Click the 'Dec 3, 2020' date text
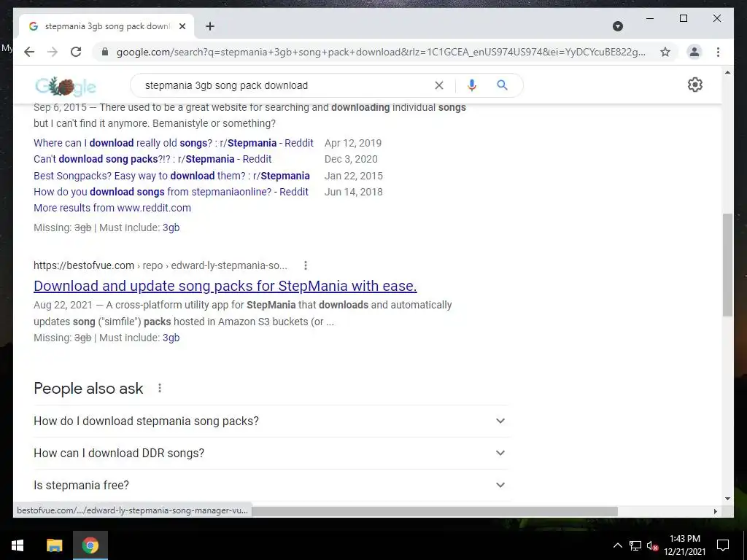The height and width of the screenshot is (560, 747). pos(351,159)
